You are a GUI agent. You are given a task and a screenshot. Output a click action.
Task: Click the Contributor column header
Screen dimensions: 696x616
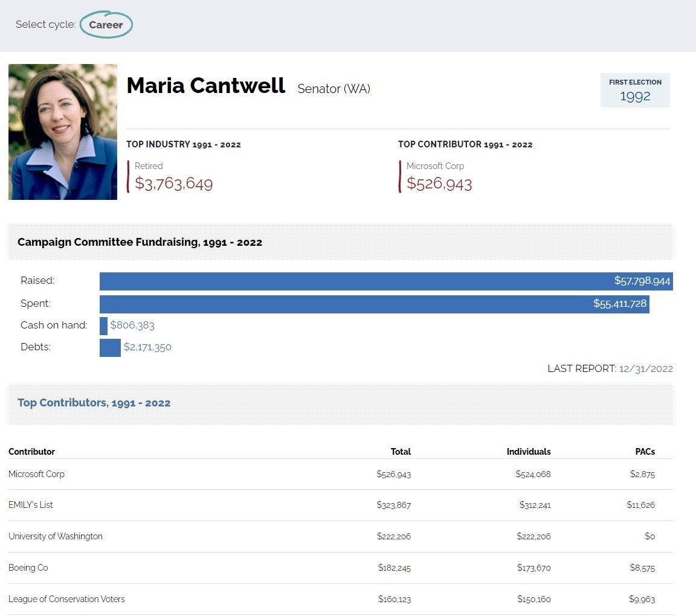[31, 452]
